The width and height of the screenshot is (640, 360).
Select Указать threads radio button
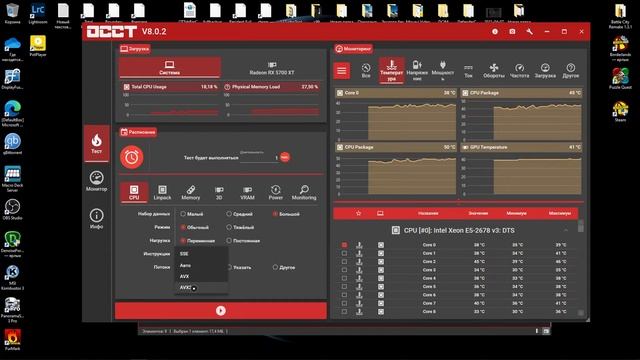(230, 267)
